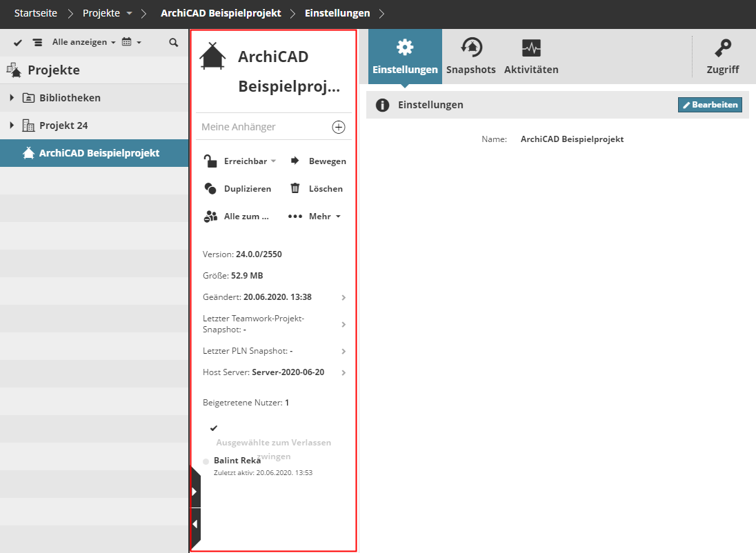The height and width of the screenshot is (553, 756).
Task: Open the Geändert details chevron
Action: coord(344,297)
